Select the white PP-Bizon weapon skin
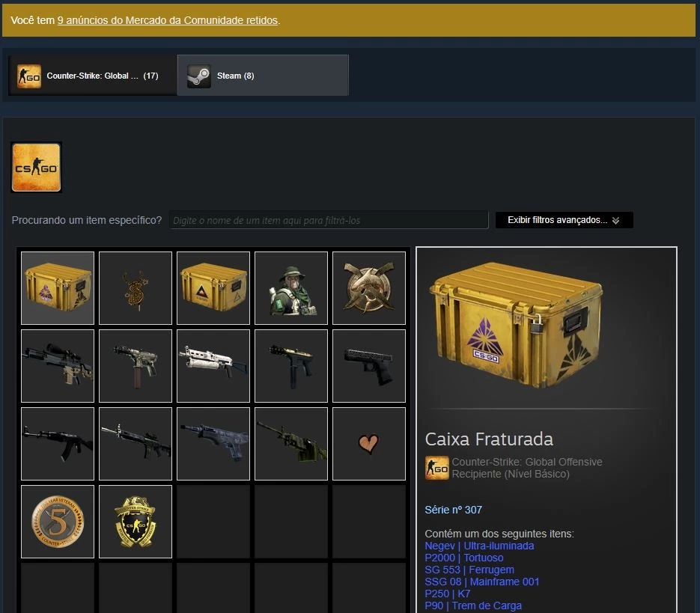Image resolution: width=700 pixels, height=613 pixels. (213, 366)
